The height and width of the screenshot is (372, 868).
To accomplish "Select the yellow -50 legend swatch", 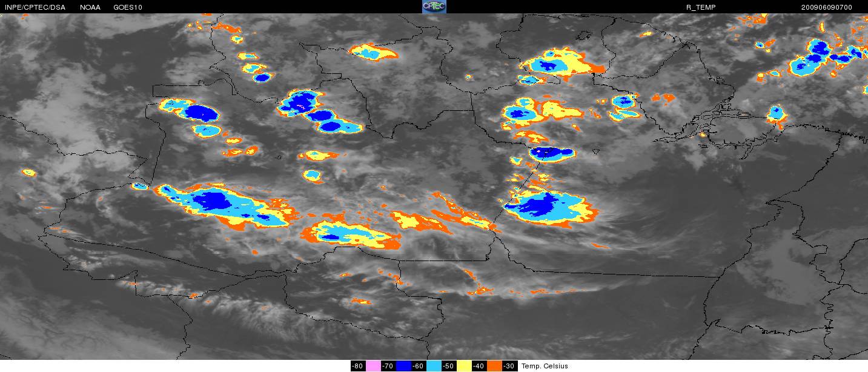I will pyautogui.click(x=464, y=366).
